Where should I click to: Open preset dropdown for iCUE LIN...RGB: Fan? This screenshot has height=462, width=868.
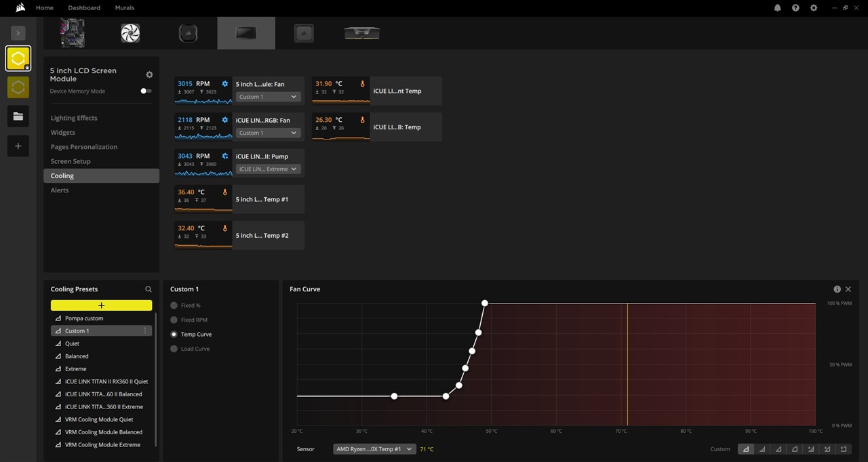point(268,133)
